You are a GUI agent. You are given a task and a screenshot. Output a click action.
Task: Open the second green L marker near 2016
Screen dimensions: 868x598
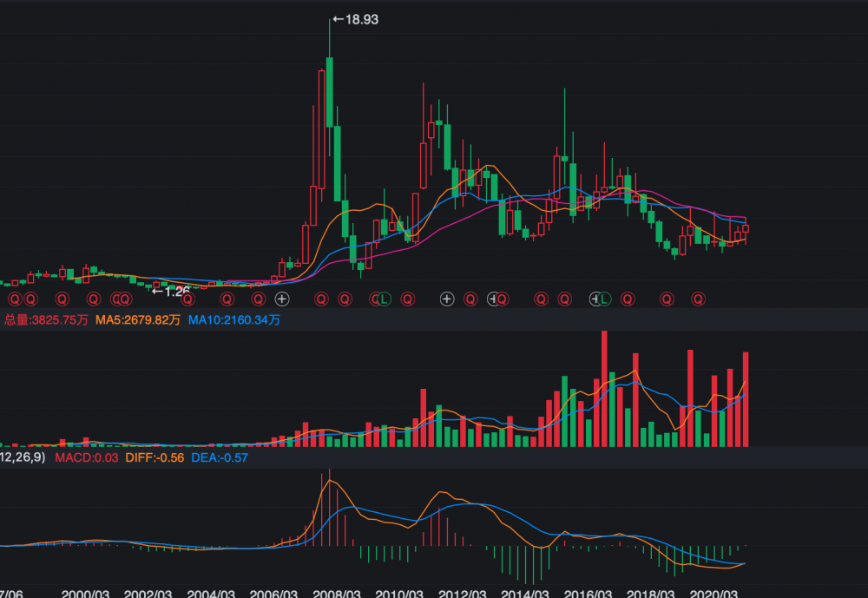[604, 299]
